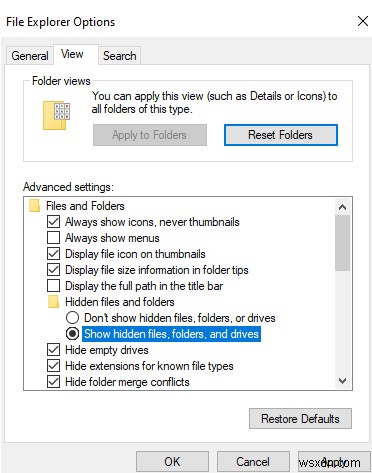Click the Hidden files and folders folder icon
This screenshot has height=473, width=372.
pyautogui.click(x=53, y=302)
